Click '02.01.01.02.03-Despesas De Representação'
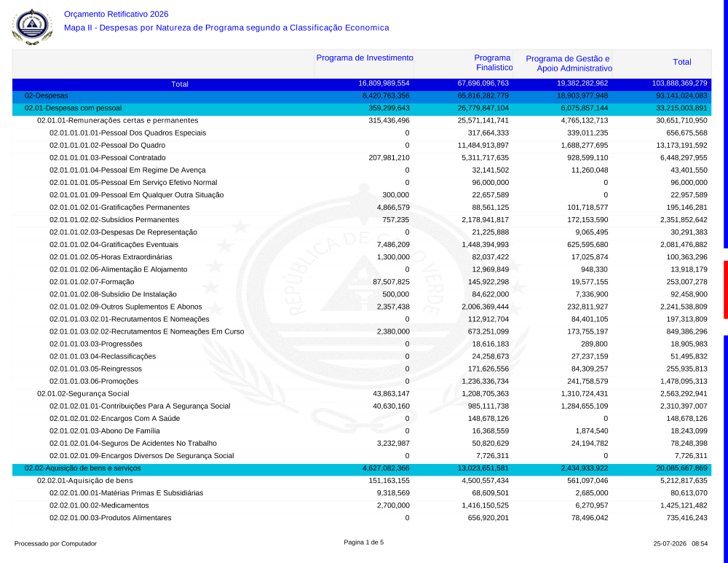The width and height of the screenshot is (728, 563). tap(123, 232)
